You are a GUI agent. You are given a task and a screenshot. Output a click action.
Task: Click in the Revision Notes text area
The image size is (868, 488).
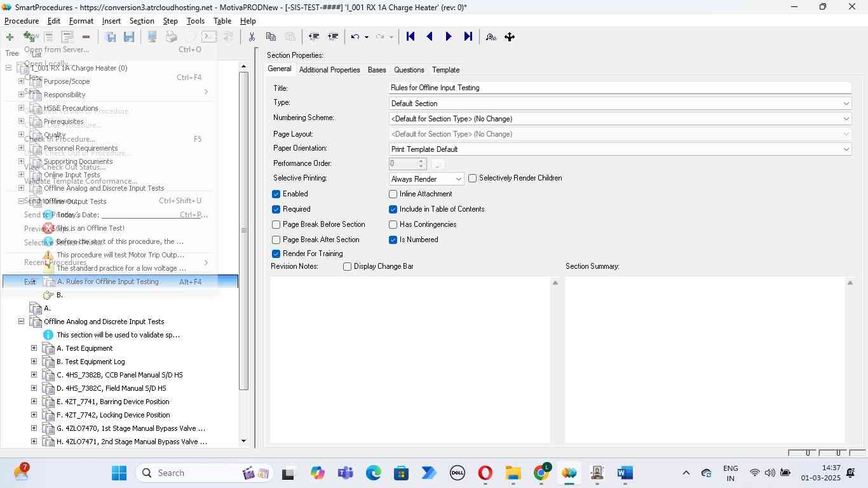click(410, 359)
